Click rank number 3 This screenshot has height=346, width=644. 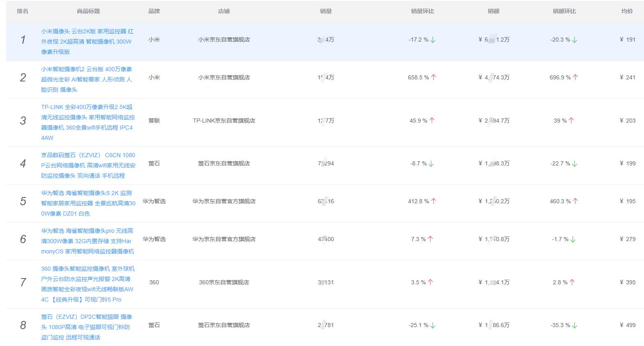23,121
